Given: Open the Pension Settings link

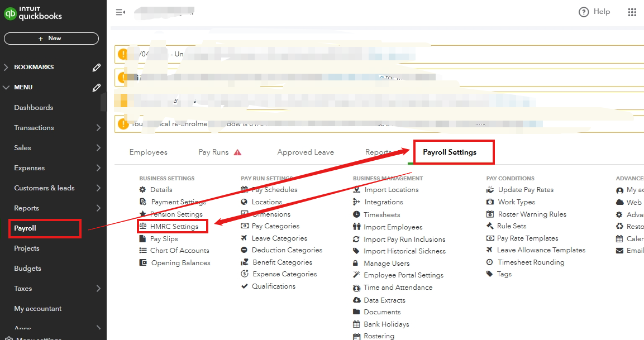Looking at the screenshot, I should click(x=176, y=214).
